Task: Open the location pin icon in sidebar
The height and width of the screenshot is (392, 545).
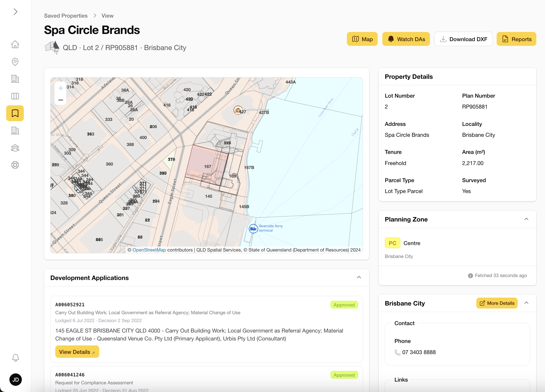Action: pos(15,62)
